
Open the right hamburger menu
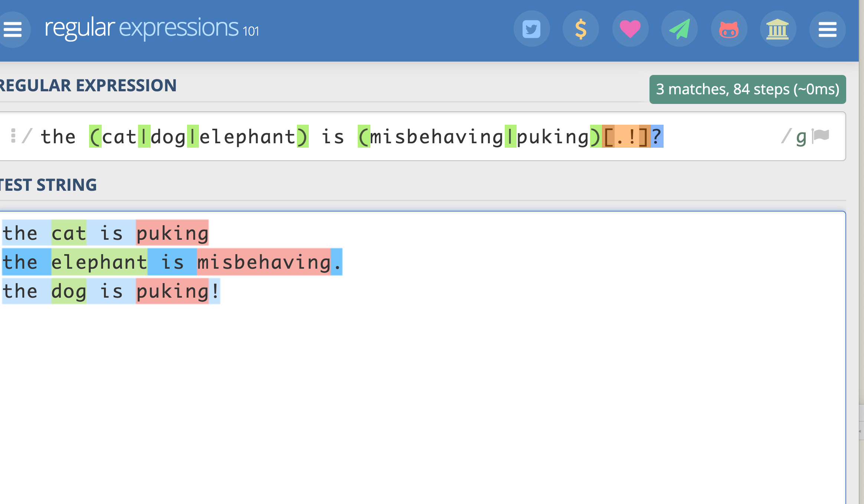(827, 30)
